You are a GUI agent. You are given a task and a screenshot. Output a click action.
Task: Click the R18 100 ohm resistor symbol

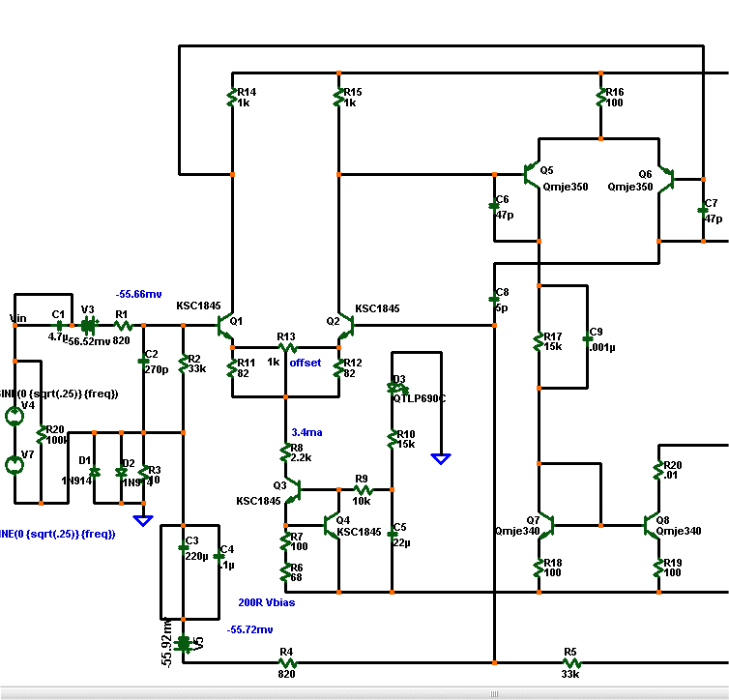click(539, 568)
